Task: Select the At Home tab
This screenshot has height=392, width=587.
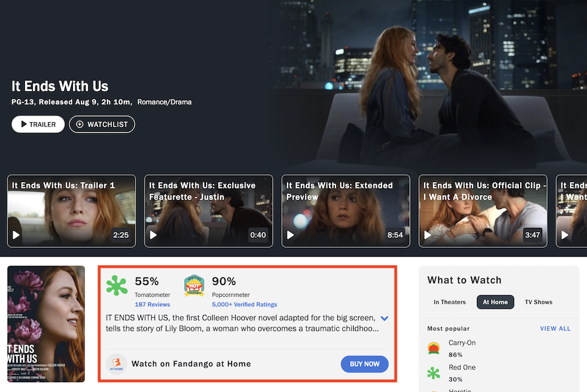Action: pyautogui.click(x=495, y=302)
